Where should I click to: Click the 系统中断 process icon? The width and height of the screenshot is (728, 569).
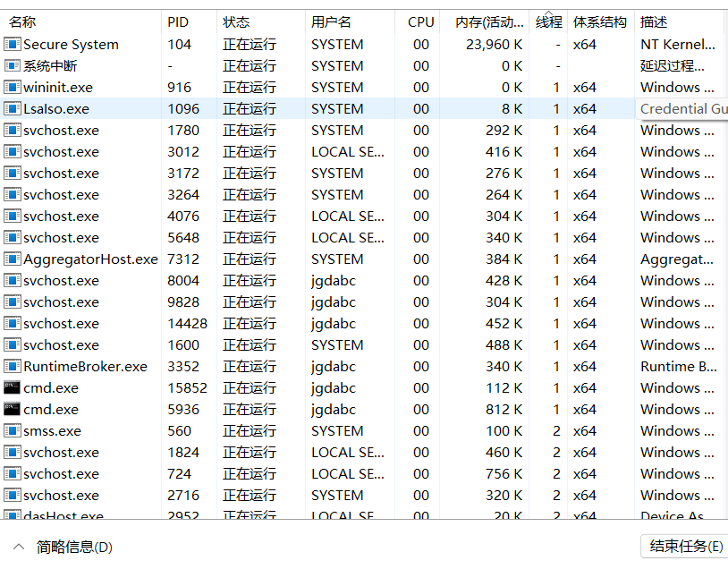[x=12, y=66]
